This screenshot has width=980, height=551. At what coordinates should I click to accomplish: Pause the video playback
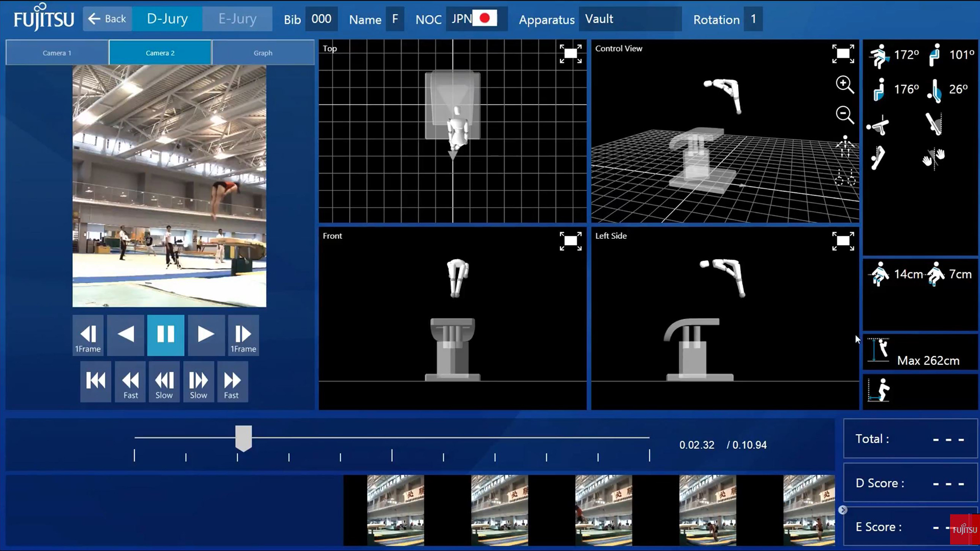pos(165,335)
